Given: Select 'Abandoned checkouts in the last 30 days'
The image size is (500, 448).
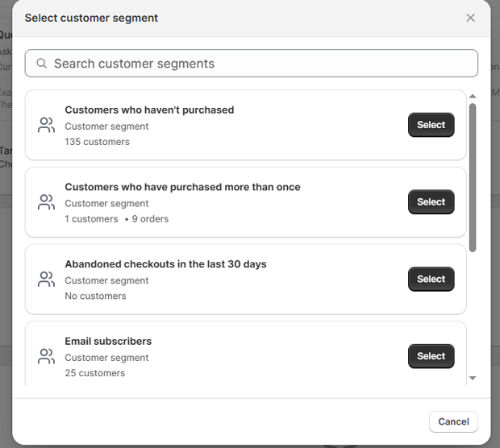Looking at the screenshot, I should 431,279.
